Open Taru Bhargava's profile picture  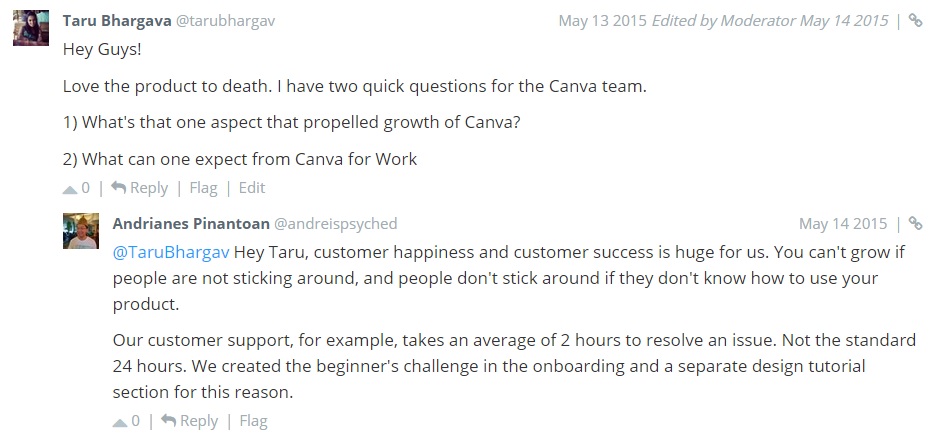31,28
